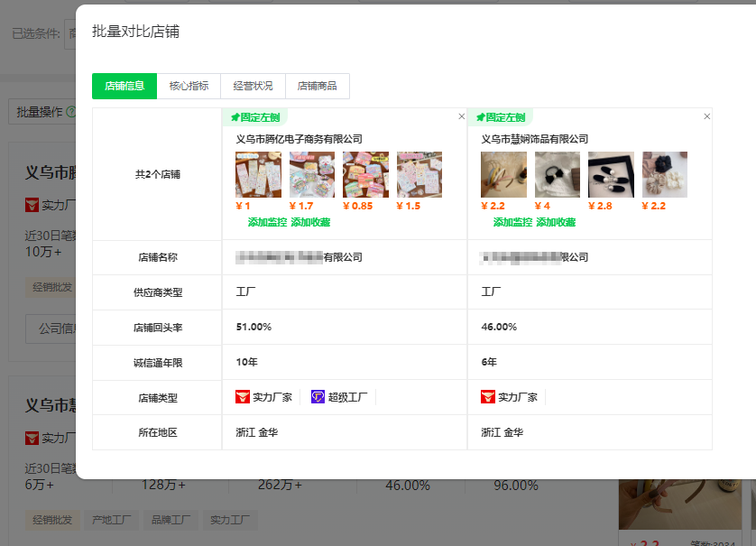Select the 店铺商品 tab
This screenshot has height=546, width=756.
[x=318, y=86]
